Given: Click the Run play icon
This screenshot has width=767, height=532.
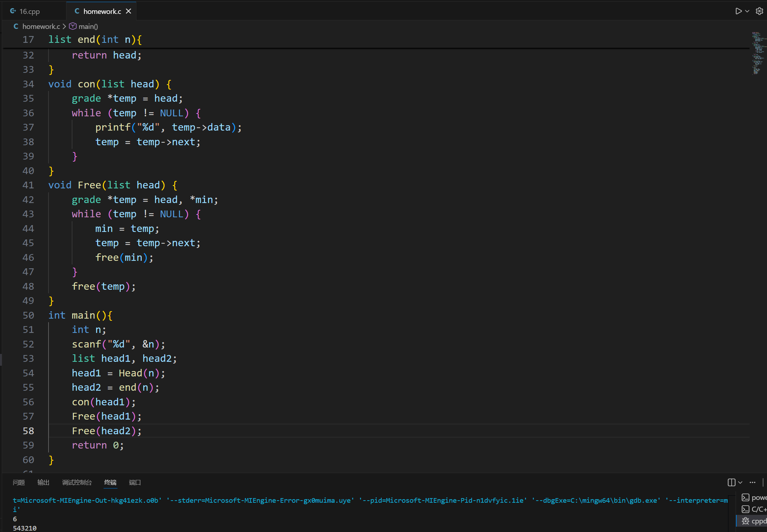Looking at the screenshot, I should click(738, 11).
